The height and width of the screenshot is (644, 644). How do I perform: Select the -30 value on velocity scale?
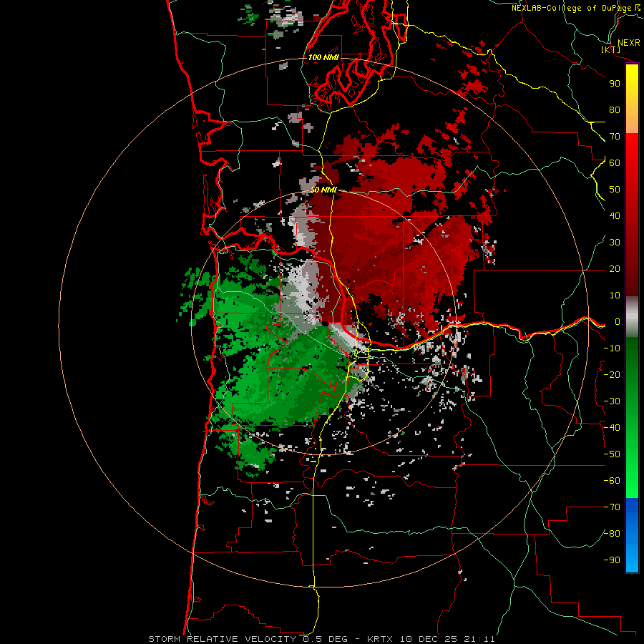click(612, 401)
